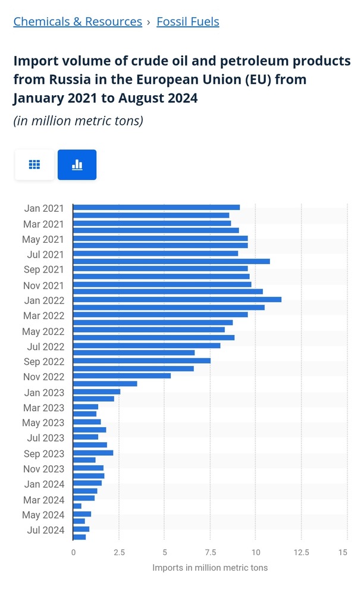364x595 pixels.
Task: Click the Nov 2022 bar
Action: click(x=121, y=376)
